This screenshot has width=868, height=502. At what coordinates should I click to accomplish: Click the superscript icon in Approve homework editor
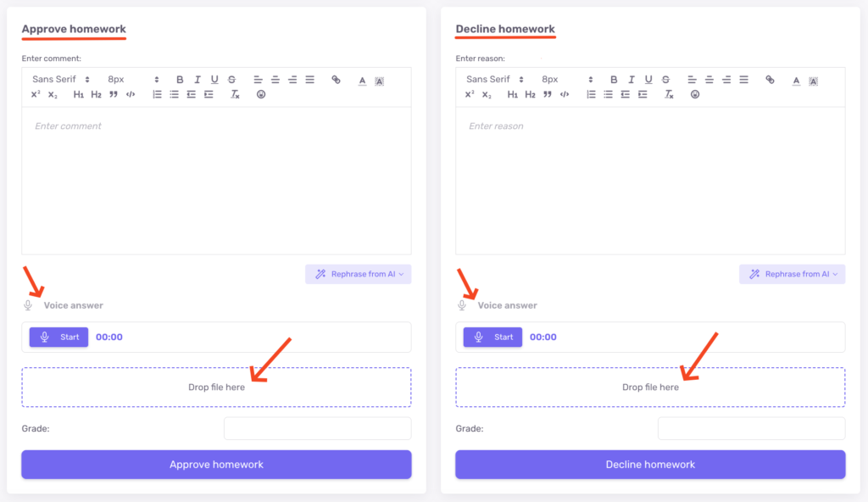click(x=36, y=94)
